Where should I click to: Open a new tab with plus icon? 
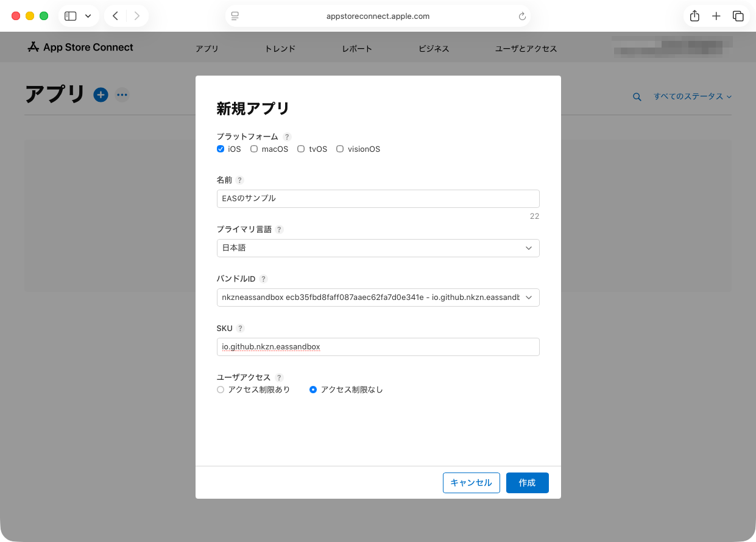[x=716, y=16]
